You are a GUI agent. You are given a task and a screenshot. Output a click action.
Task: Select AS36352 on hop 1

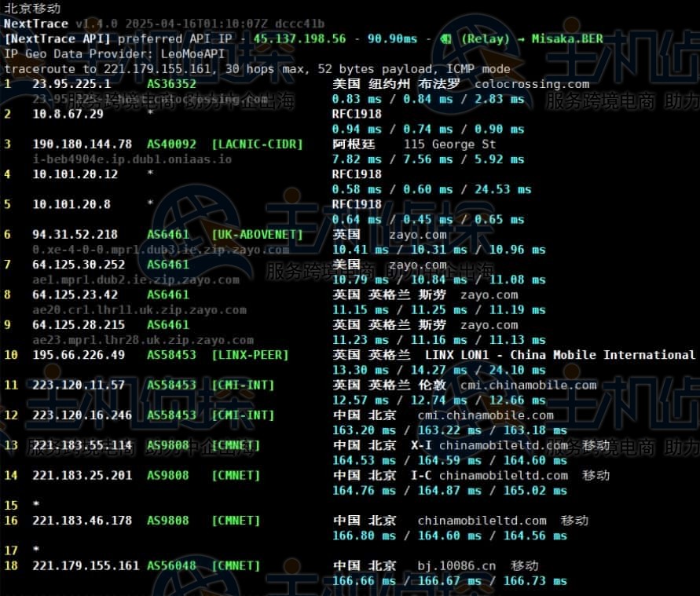pyautogui.click(x=171, y=84)
